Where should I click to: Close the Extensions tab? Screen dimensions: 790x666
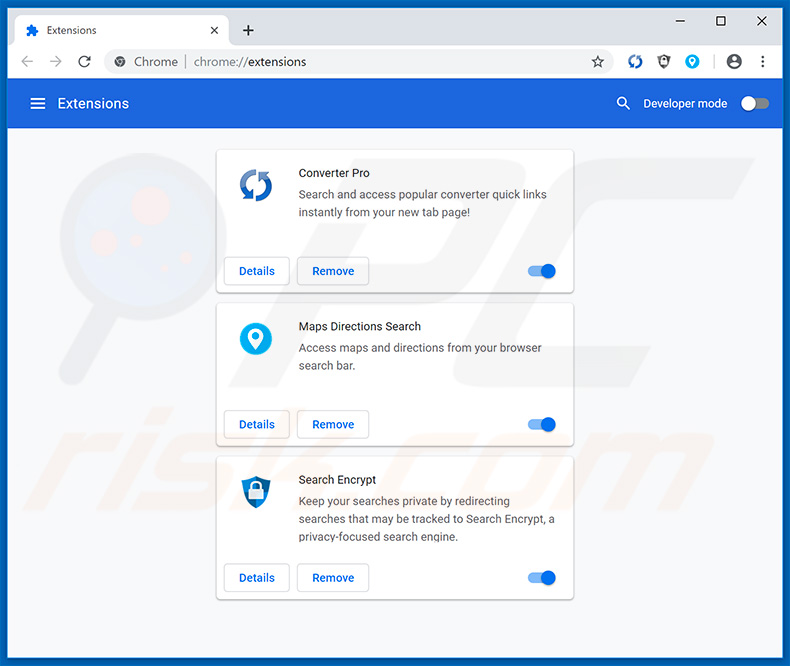pos(214,30)
